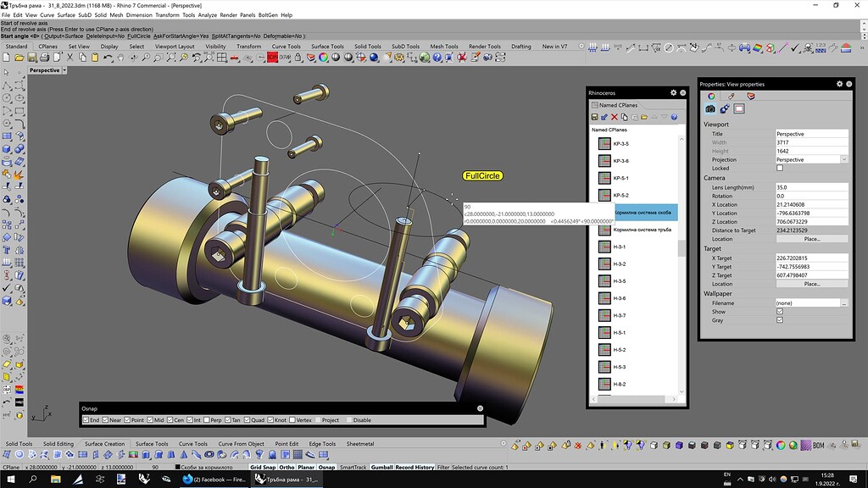
Task: Click the Open file icon in Standard toolbar
Action: pos(19,58)
